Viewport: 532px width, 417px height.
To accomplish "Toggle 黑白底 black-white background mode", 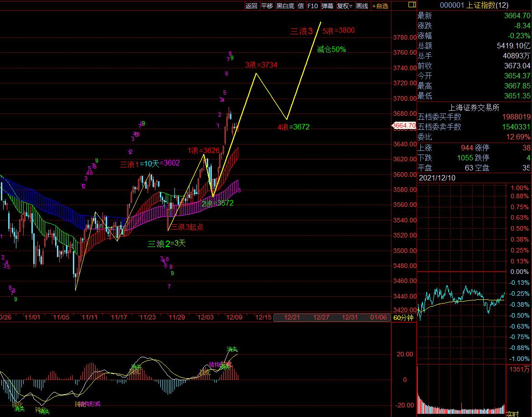I will pos(286,6).
